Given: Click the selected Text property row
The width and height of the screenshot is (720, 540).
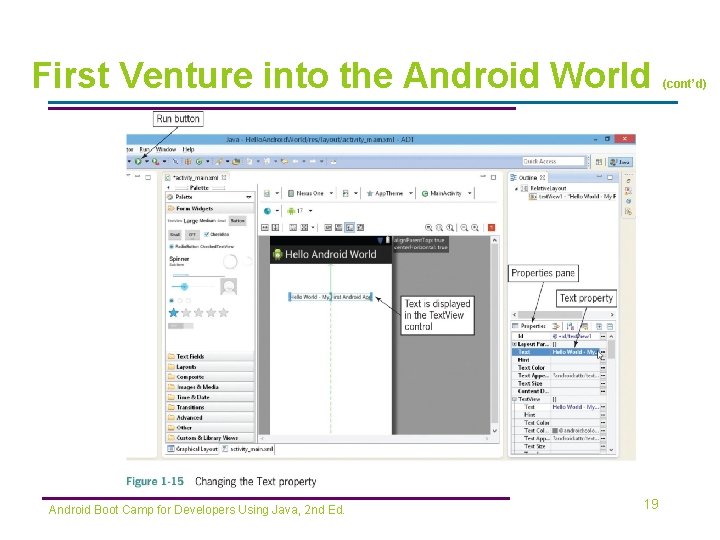Looking at the screenshot, I should pos(558,352).
